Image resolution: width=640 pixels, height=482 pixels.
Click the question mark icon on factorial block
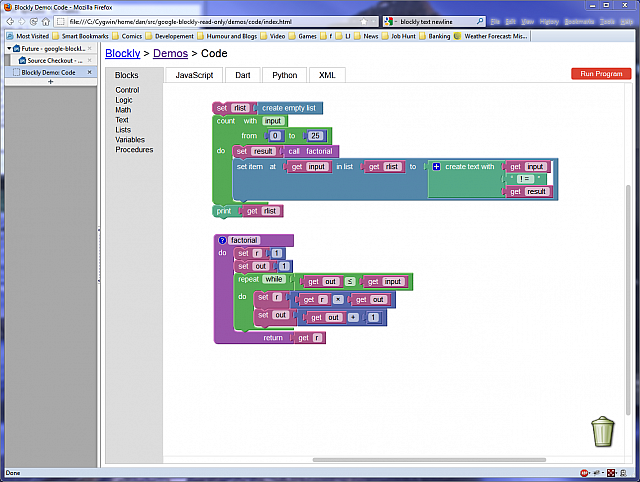point(222,240)
